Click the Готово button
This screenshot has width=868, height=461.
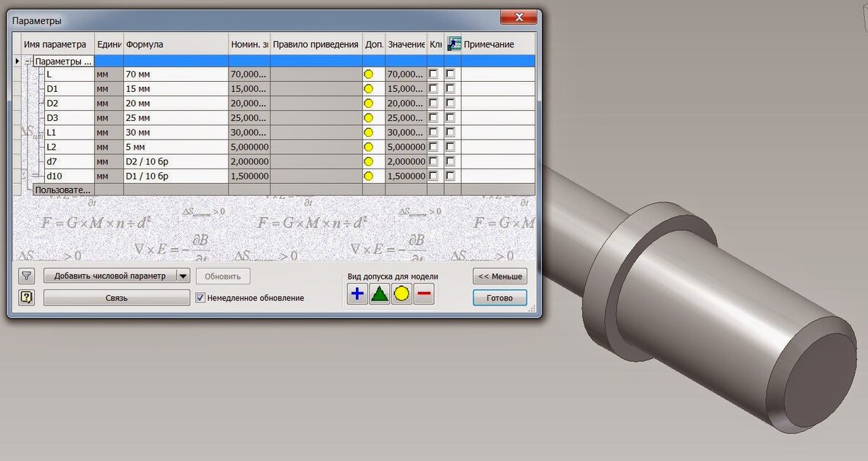(x=500, y=297)
